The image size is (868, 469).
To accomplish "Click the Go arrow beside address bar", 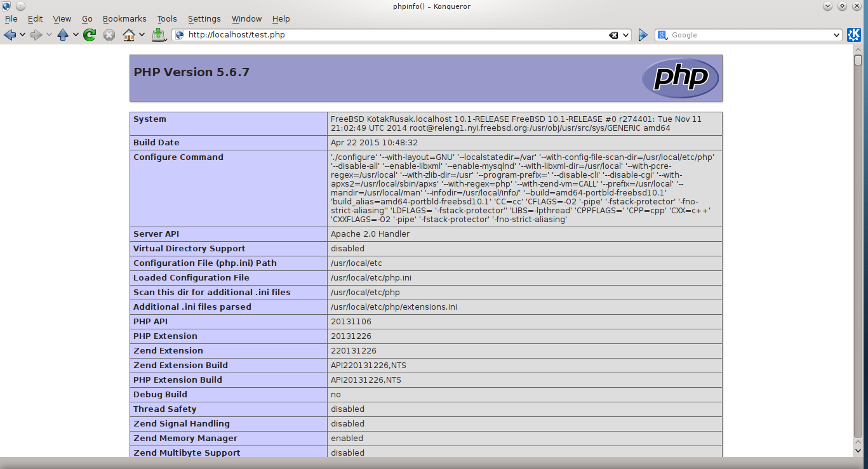I will coord(643,35).
